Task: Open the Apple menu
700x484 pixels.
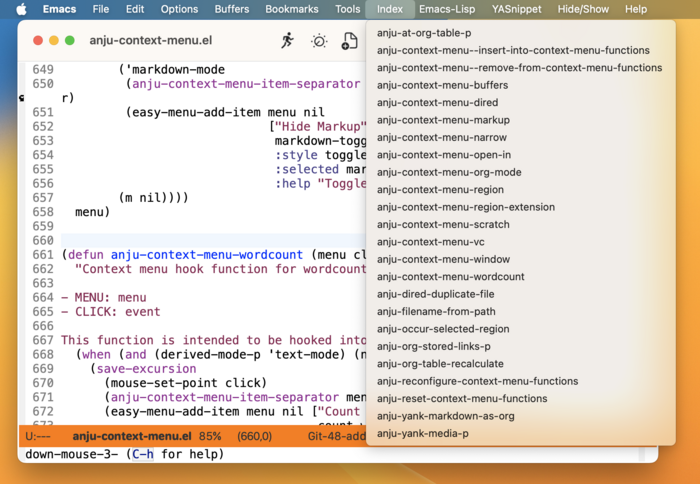Action: [21, 9]
